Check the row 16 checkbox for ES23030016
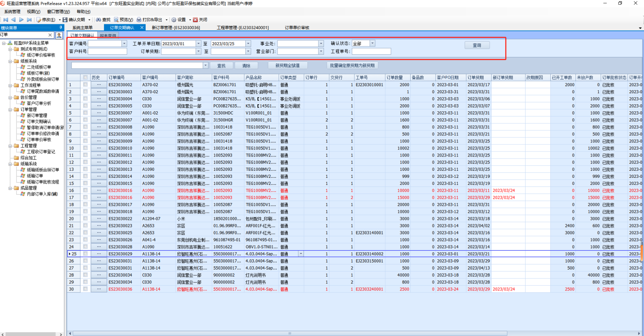The width and height of the screenshot is (644, 336). click(85, 190)
